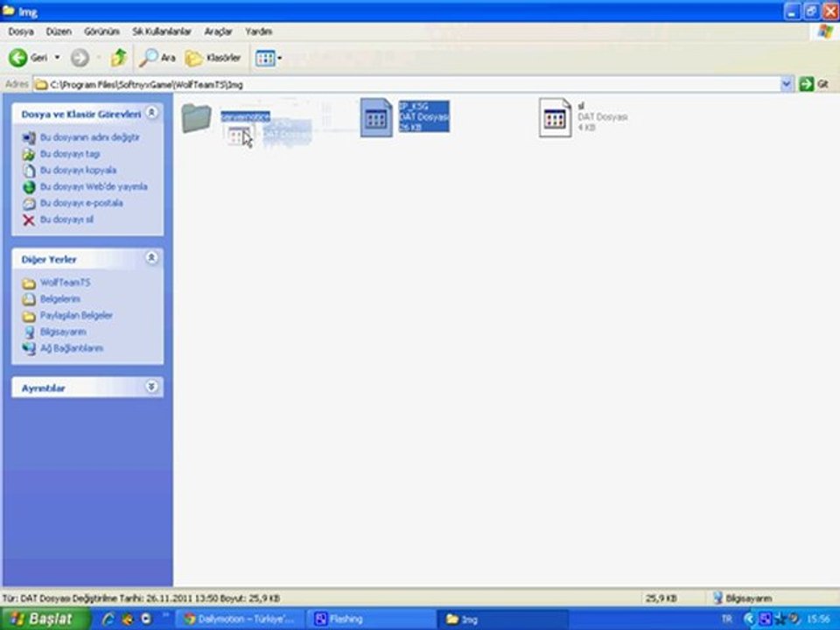Click the star-shaped tray icon
Image resolution: width=840 pixels, height=630 pixels.
(780, 619)
